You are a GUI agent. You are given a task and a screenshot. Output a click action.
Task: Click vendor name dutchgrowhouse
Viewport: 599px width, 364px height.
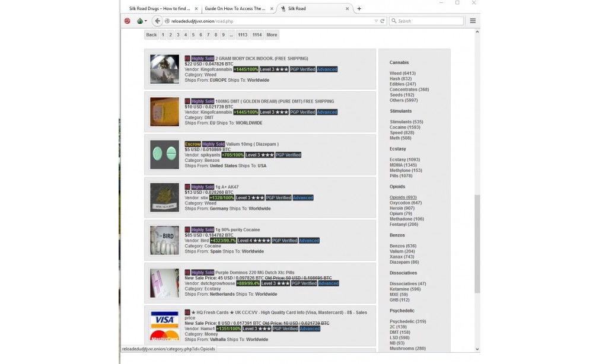218,283
